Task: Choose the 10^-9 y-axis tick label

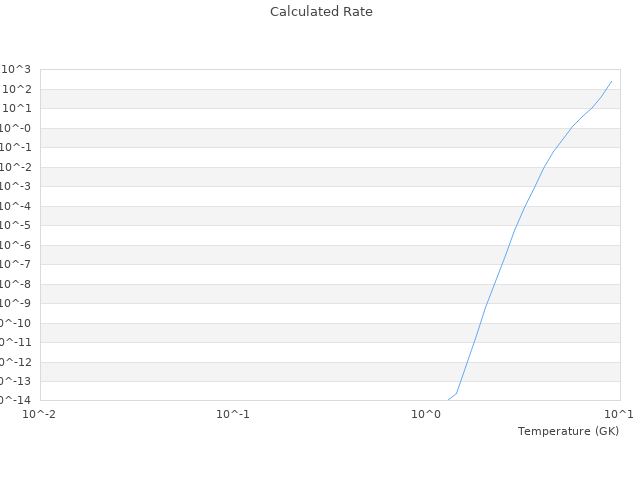Action: pos(16,303)
